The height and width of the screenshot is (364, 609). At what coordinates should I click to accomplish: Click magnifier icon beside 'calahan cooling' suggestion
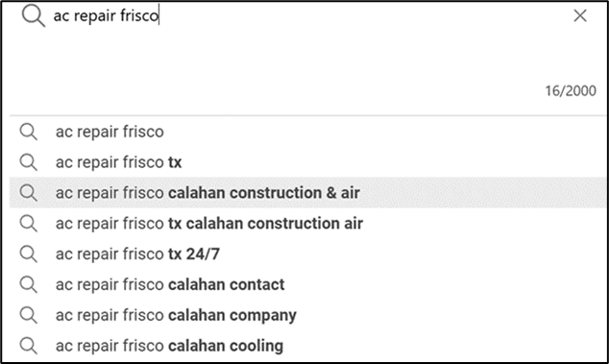point(29,346)
